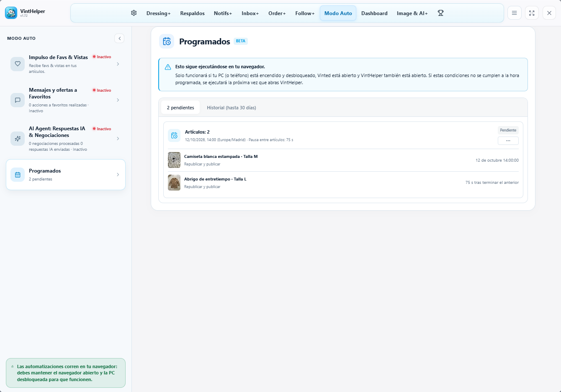This screenshot has height=392, width=561.
Task: Expand AI Agent Respuestas IA chevron
Action: point(118,139)
